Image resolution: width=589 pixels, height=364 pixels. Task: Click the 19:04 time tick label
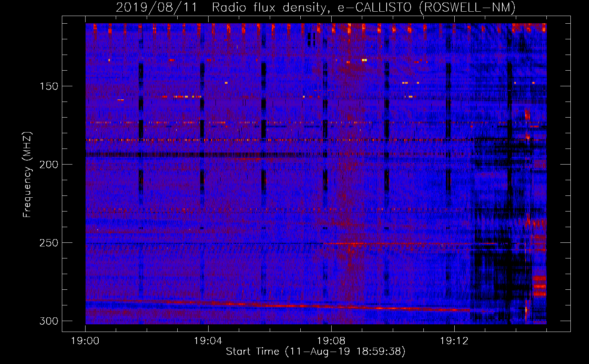click(x=208, y=341)
